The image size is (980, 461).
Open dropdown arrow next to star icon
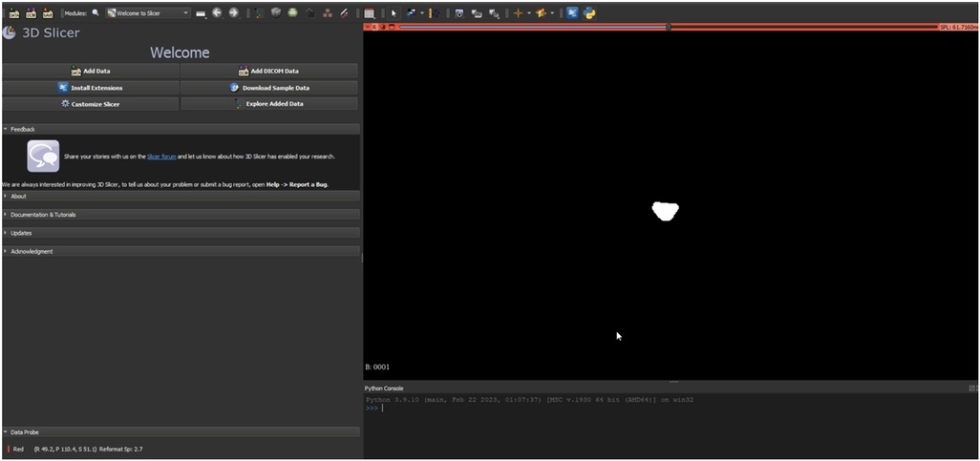(552, 13)
